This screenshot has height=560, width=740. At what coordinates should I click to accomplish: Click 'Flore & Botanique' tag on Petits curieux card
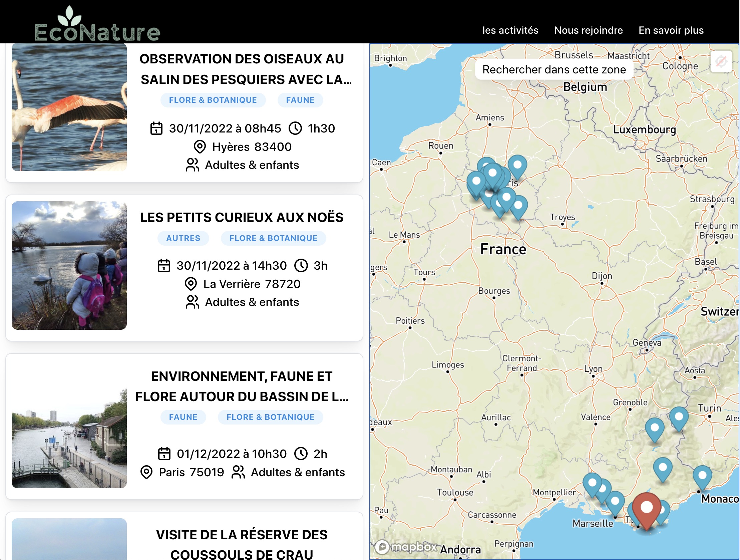tap(273, 238)
